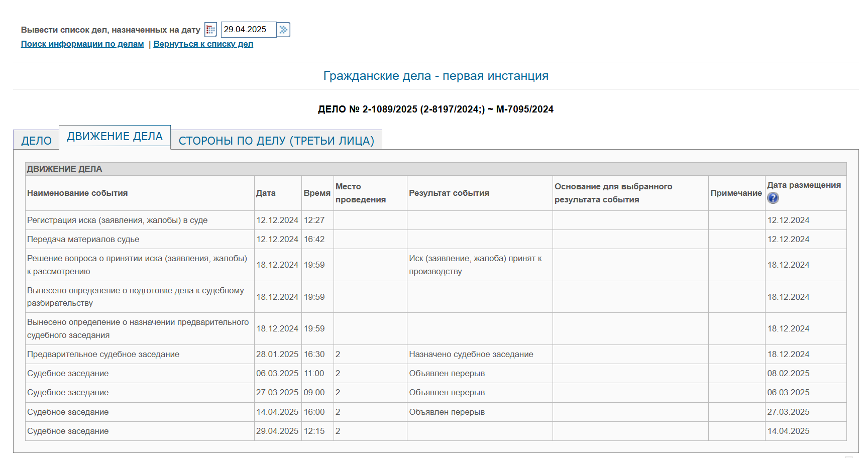Click time 12:15 in last row
The image size is (868, 458).
point(314,431)
